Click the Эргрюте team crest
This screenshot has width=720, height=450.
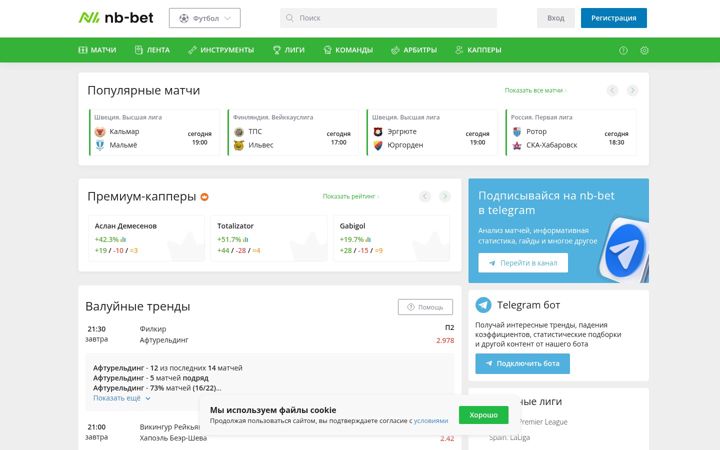pyautogui.click(x=378, y=132)
